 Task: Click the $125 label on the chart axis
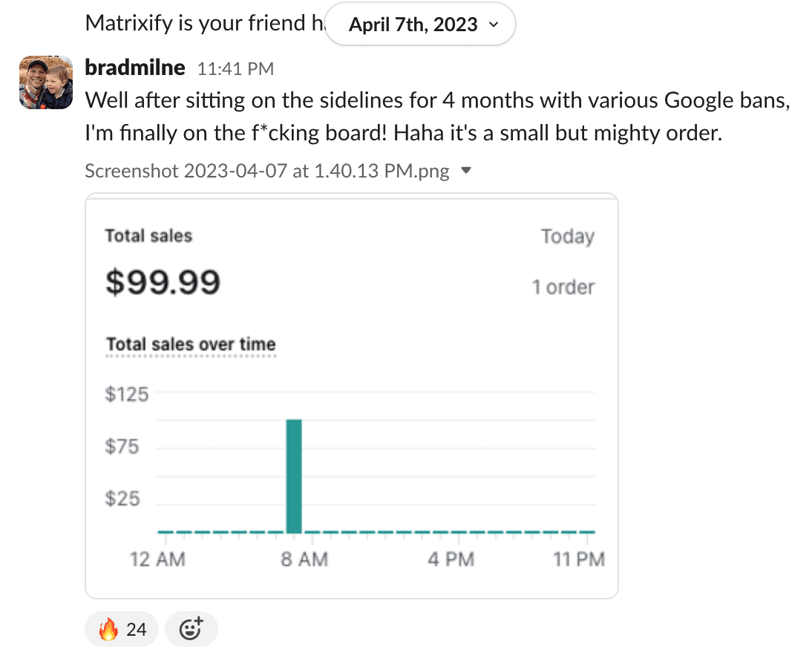[127, 394]
